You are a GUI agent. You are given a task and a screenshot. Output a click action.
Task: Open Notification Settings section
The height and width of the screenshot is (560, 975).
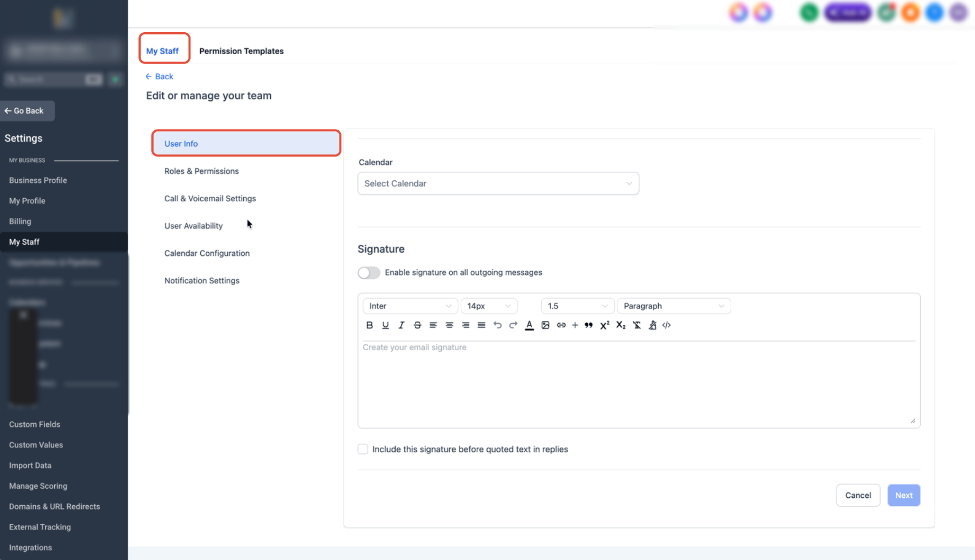[202, 280]
